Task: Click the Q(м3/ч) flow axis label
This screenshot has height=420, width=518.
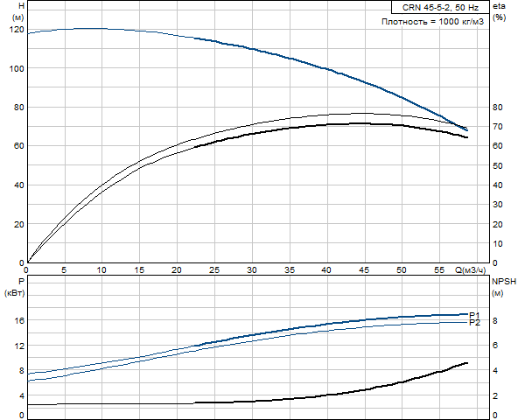Action: click(471, 270)
